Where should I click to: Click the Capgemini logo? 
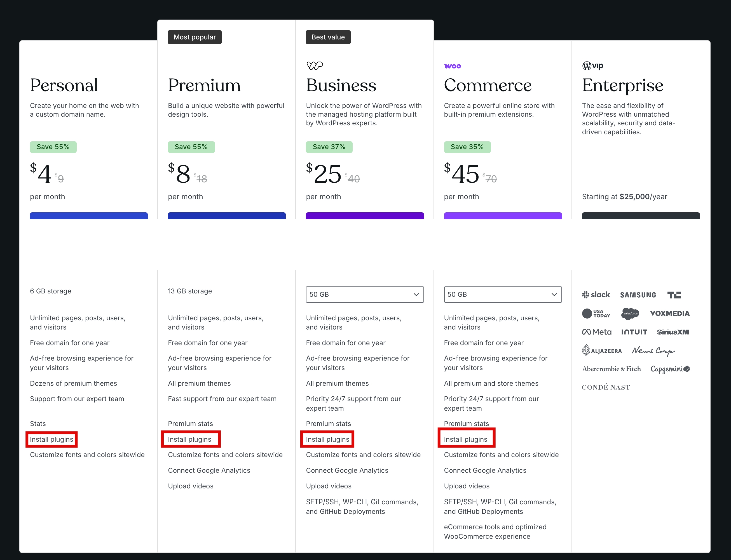pyautogui.click(x=670, y=369)
